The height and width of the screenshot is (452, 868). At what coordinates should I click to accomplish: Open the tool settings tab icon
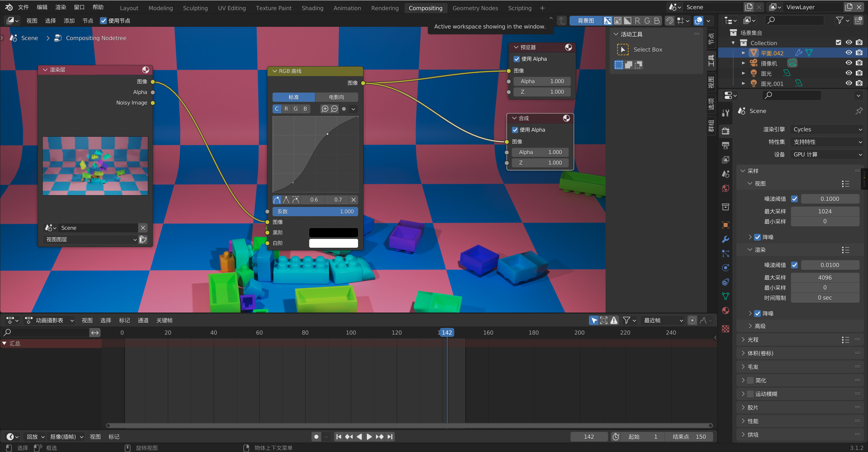tap(726, 113)
